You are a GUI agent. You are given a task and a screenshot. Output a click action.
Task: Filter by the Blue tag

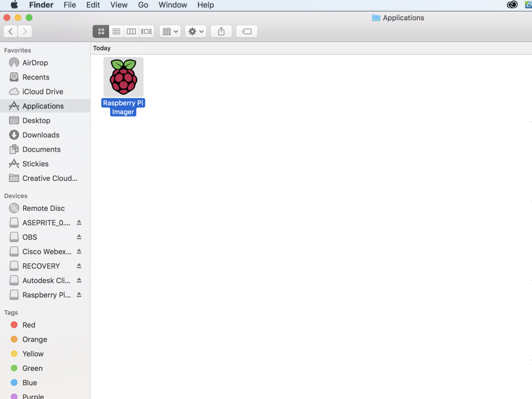45,383
